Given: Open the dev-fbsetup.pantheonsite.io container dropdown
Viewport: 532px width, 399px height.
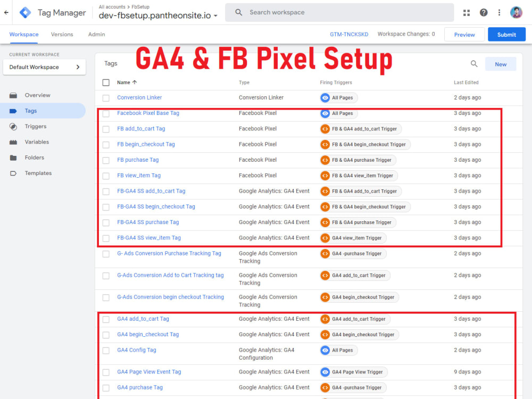Looking at the screenshot, I should pyautogui.click(x=158, y=15).
